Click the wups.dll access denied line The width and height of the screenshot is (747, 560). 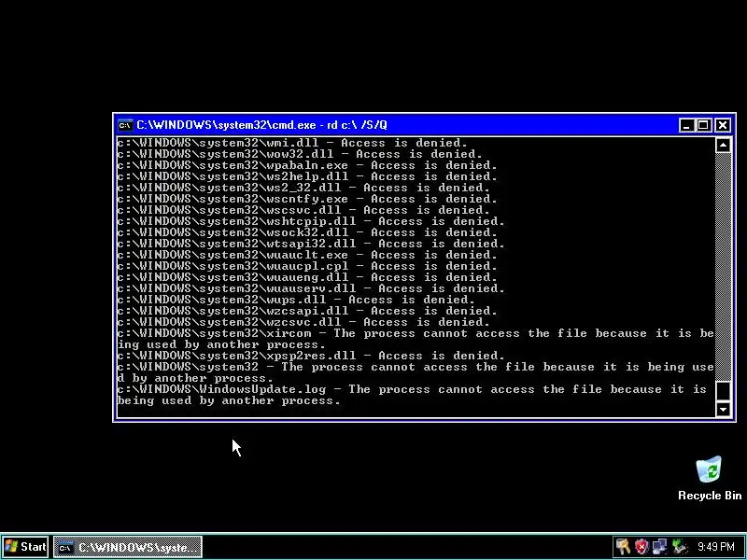[296, 300]
